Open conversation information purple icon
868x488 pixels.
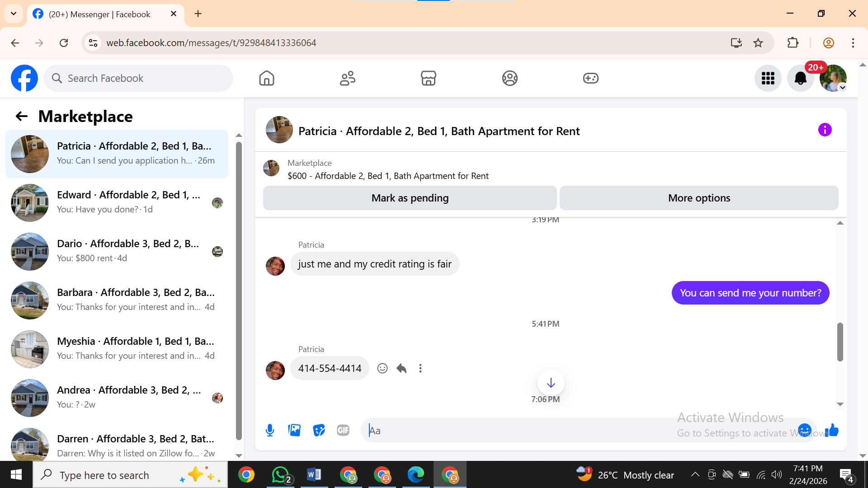pos(825,130)
